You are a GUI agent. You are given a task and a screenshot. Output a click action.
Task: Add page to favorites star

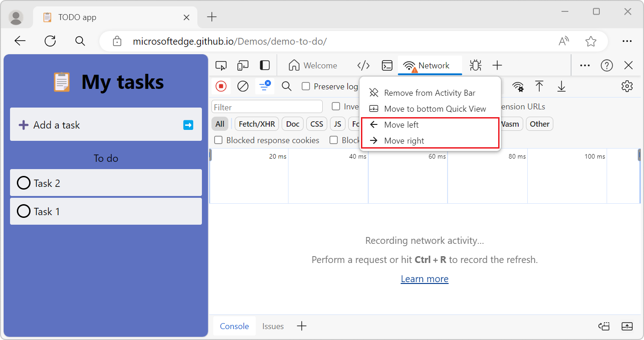click(x=591, y=41)
